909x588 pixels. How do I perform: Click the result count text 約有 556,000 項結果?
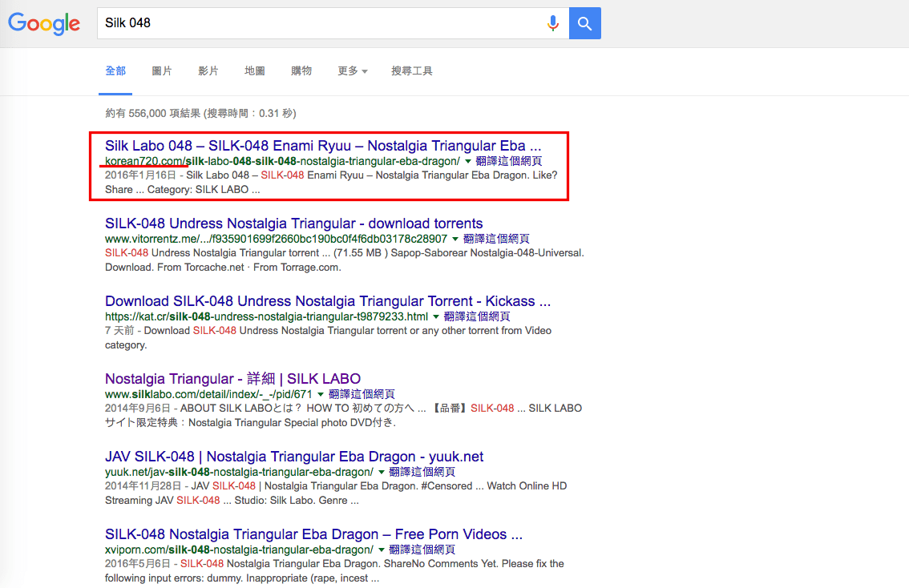[x=153, y=114]
